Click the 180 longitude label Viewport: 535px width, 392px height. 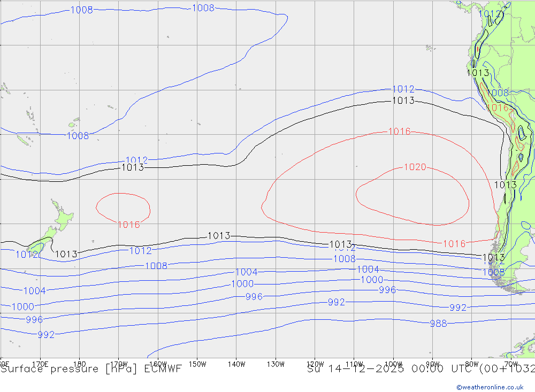(x=79, y=364)
